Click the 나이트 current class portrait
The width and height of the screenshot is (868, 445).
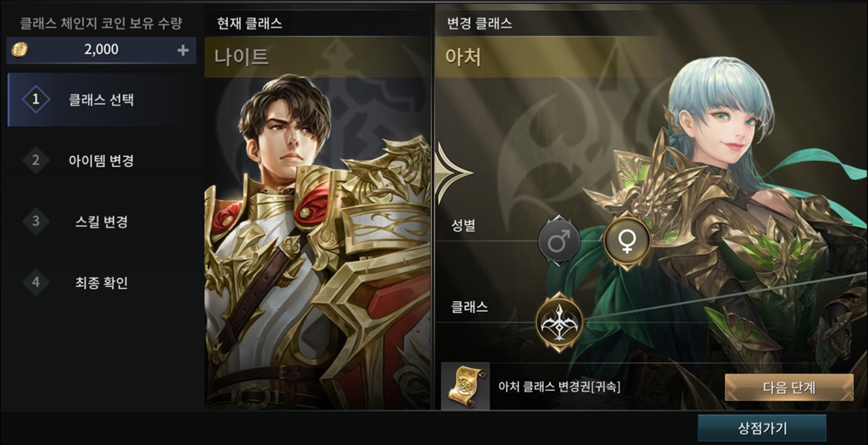coord(318,244)
